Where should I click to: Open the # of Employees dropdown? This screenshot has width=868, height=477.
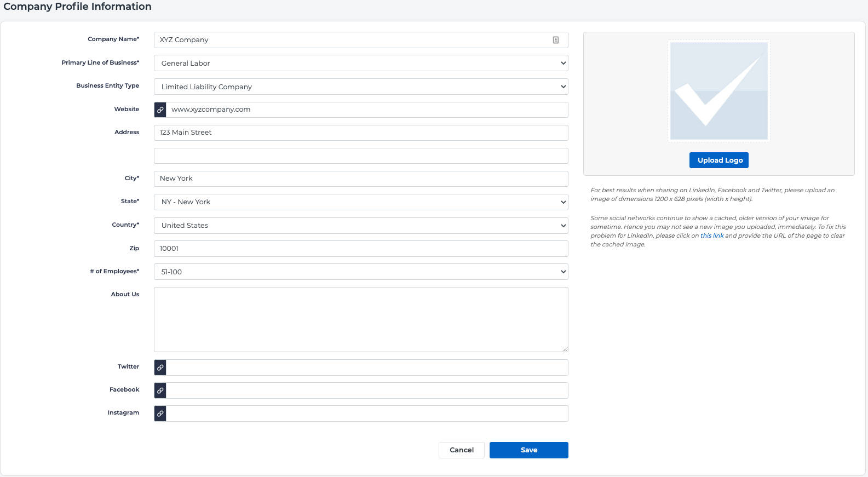coord(360,272)
